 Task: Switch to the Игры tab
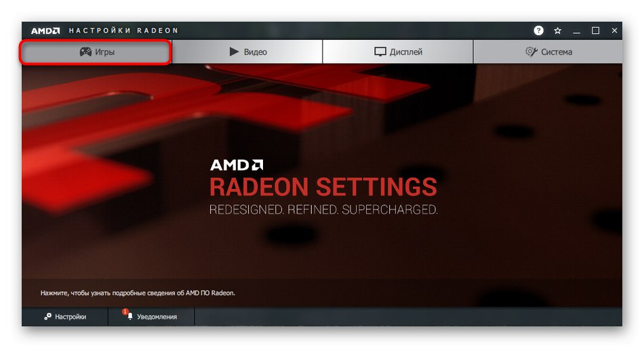click(96, 51)
